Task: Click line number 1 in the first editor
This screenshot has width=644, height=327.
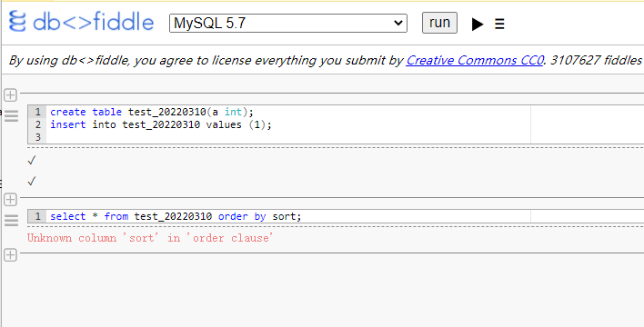Action: click(38, 112)
